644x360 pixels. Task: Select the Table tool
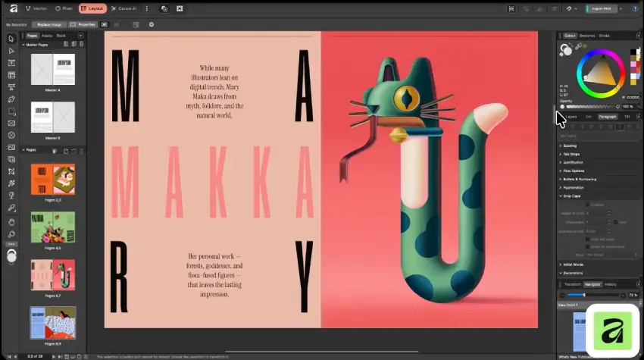tap(11, 75)
